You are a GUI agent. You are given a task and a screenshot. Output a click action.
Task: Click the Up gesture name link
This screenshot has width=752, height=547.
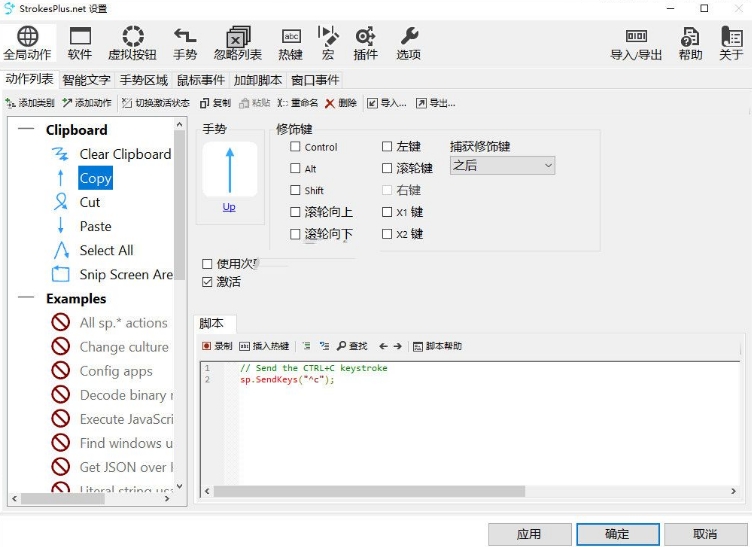229,207
